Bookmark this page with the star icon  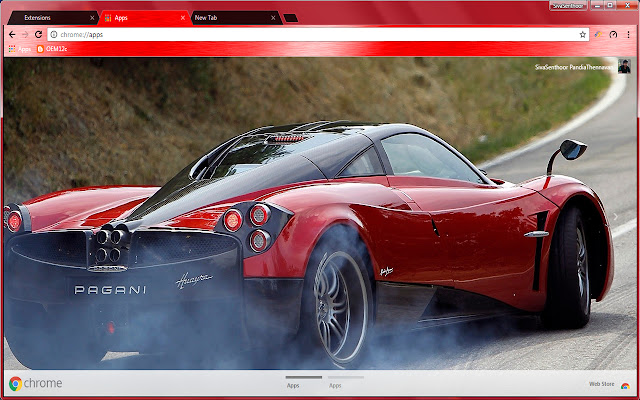click(x=582, y=35)
